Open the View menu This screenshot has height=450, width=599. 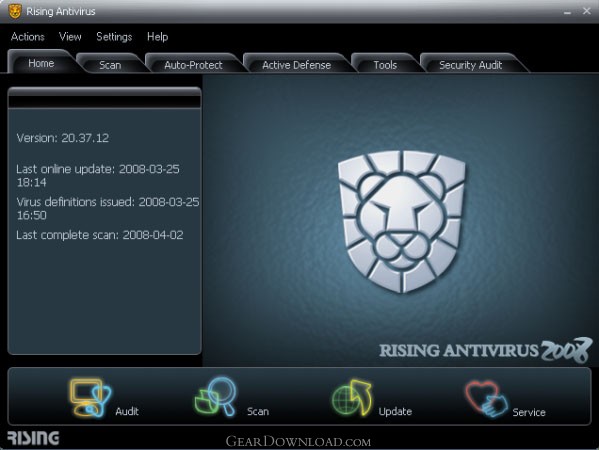[x=70, y=37]
